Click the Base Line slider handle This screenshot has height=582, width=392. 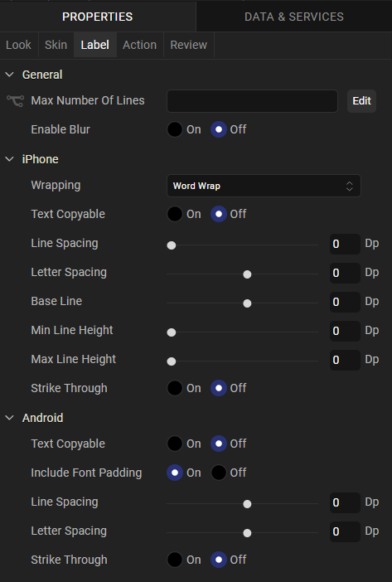[247, 303]
